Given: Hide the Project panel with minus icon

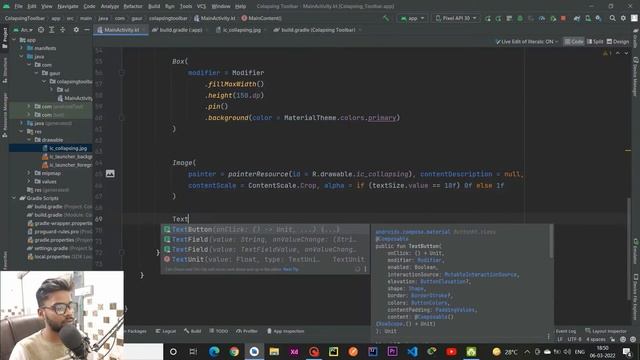Looking at the screenshot, I should 87,30.
